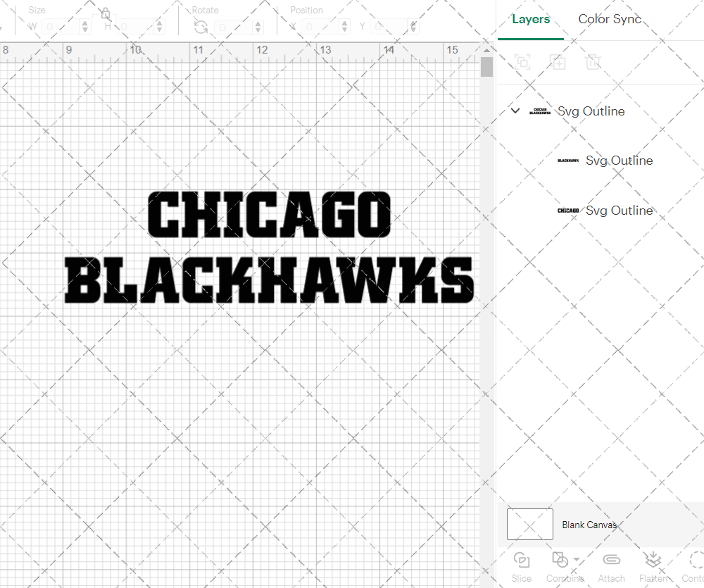The height and width of the screenshot is (588, 704).
Task: Select the Blackhawks Svg Outline layer
Action: (x=619, y=161)
